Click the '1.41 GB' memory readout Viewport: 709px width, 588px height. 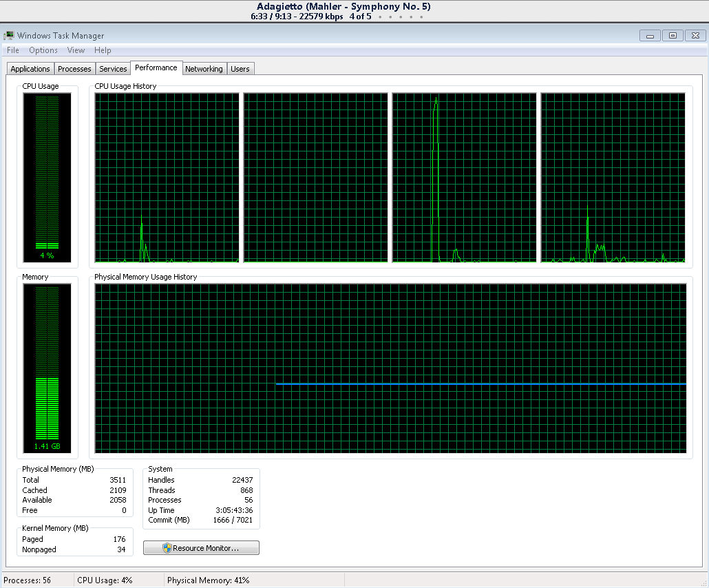click(47, 446)
